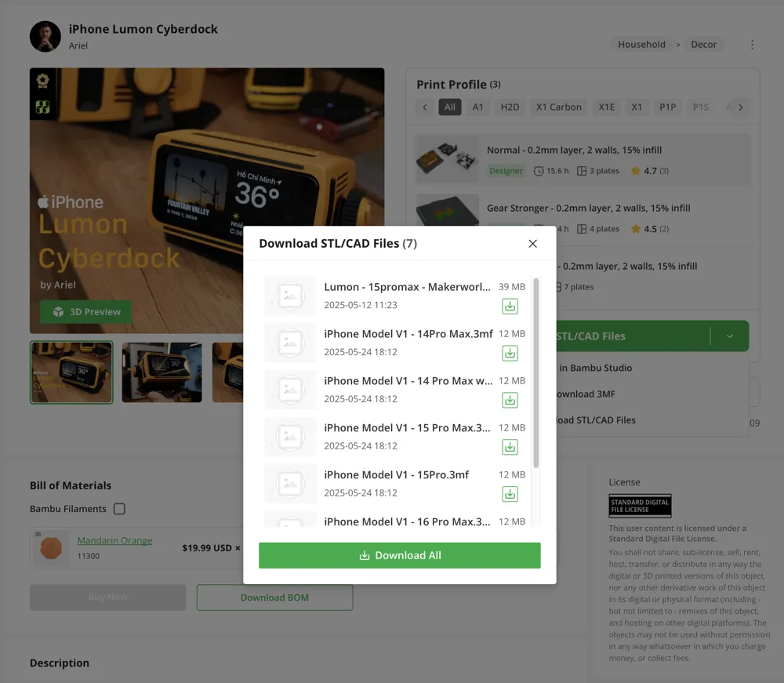Open thumbnail of 15Pro.3mf file
This screenshot has width=784, height=683.
pos(290,484)
